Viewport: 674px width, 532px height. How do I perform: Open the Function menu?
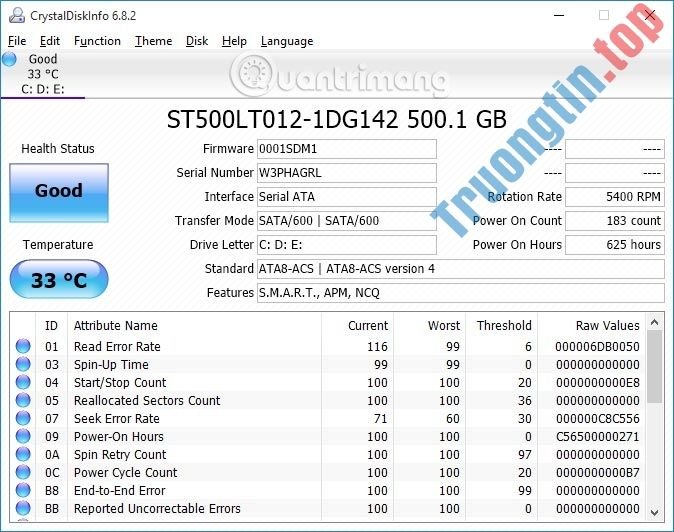[x=97, y=41]
